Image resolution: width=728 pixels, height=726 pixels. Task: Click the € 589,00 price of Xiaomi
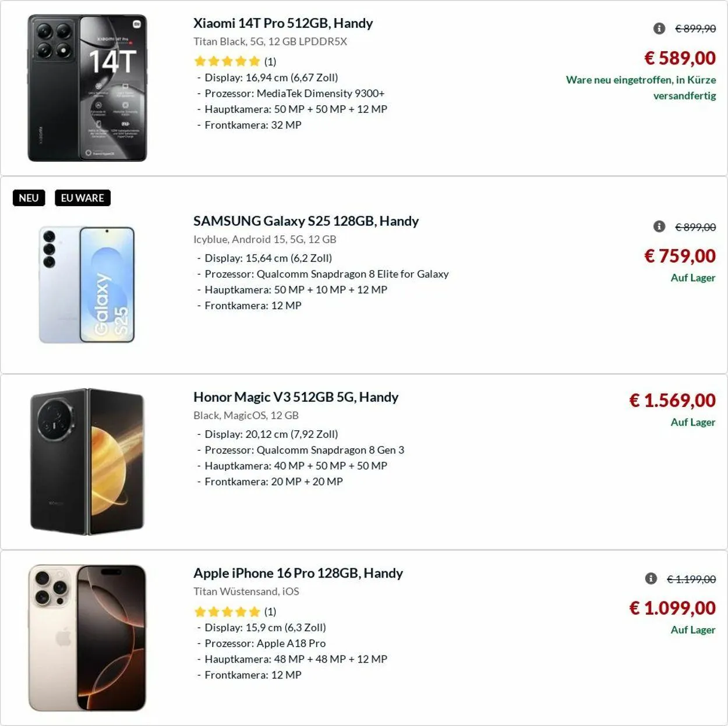click(680, 58)
